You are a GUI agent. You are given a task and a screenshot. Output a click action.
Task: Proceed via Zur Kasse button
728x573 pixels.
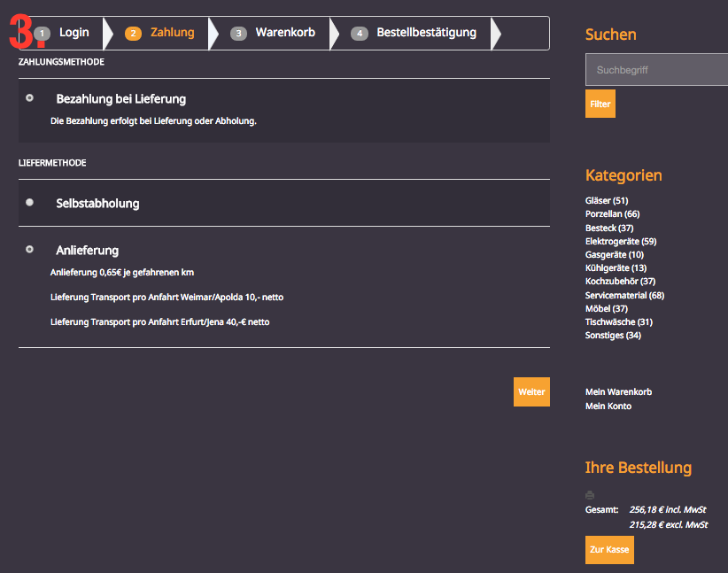tap(609, 550)
